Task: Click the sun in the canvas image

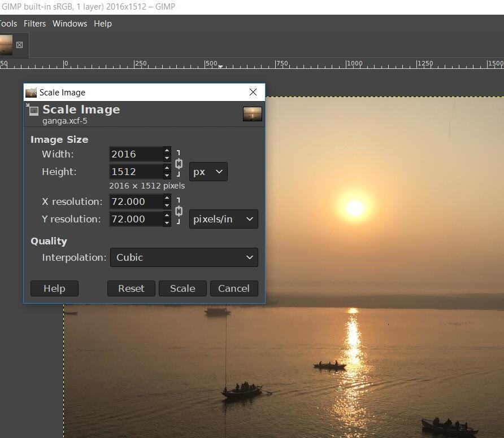Action: tap(354, 208)
